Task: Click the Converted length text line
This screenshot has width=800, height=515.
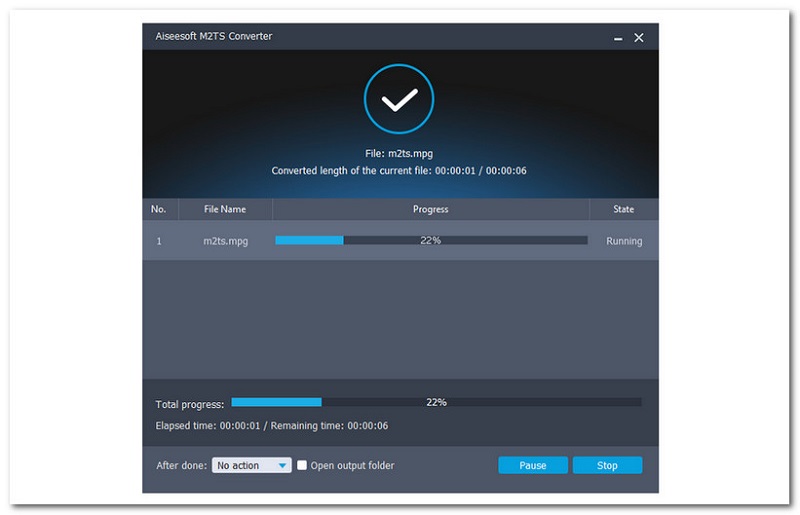Action: click(x=399, y=170)
